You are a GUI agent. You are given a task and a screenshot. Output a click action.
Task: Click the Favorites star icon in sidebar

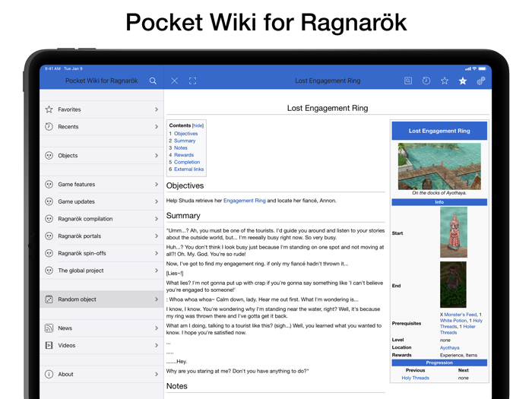(49, 109)
